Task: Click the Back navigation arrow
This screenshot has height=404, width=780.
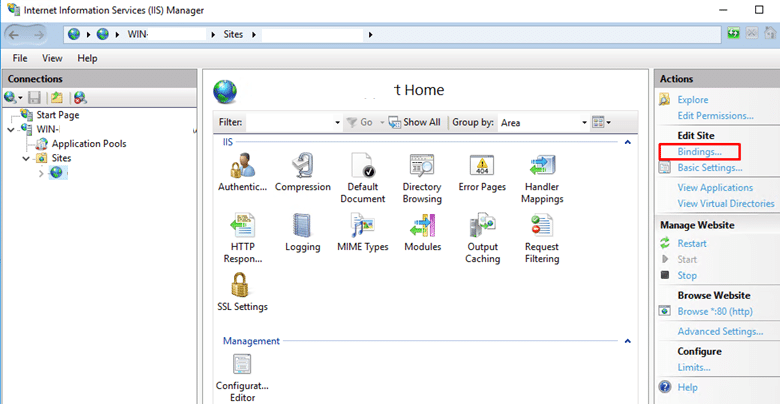Action: coord(14,34)
